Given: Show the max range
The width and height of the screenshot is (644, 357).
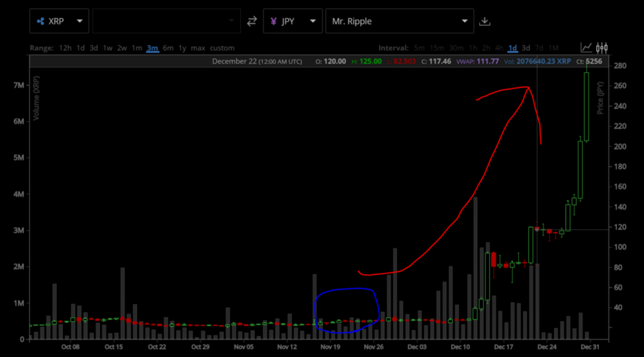Looking at the screenshot, I should 198,48.
